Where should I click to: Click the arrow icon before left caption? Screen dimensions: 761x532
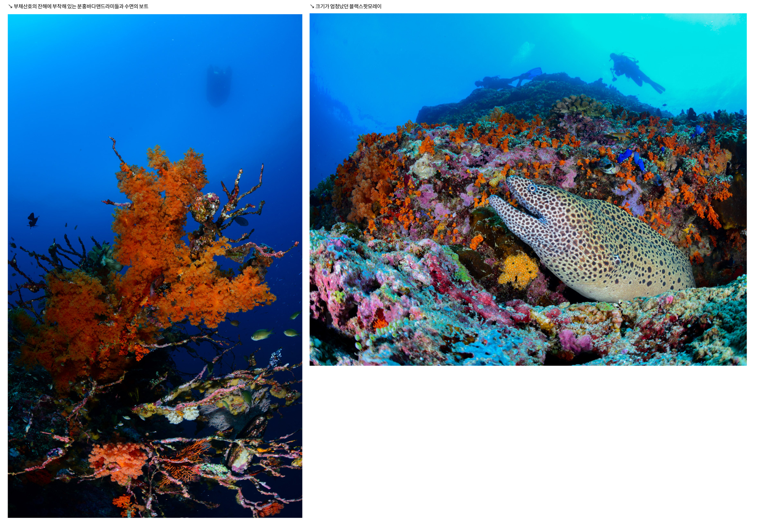pos(10,6)
